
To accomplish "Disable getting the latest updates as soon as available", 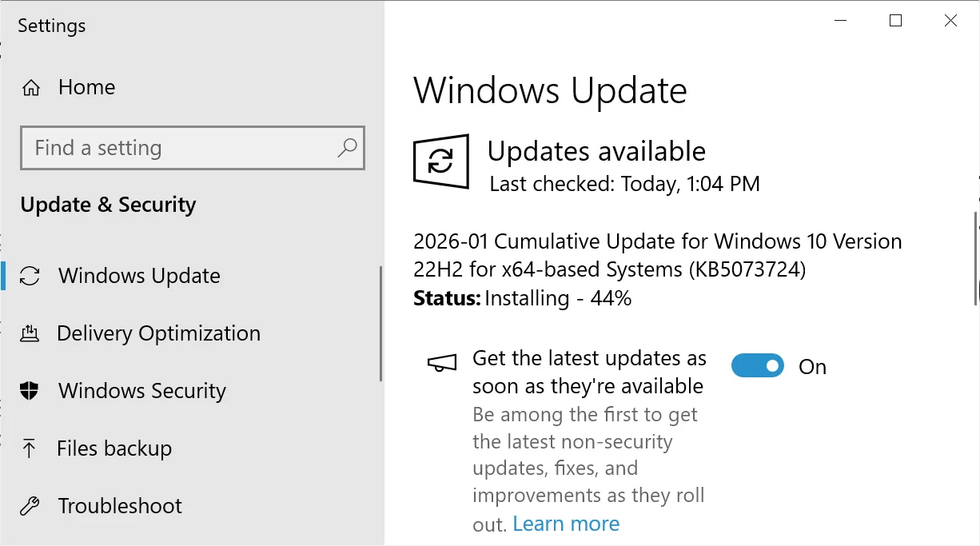I will [757, 365].
